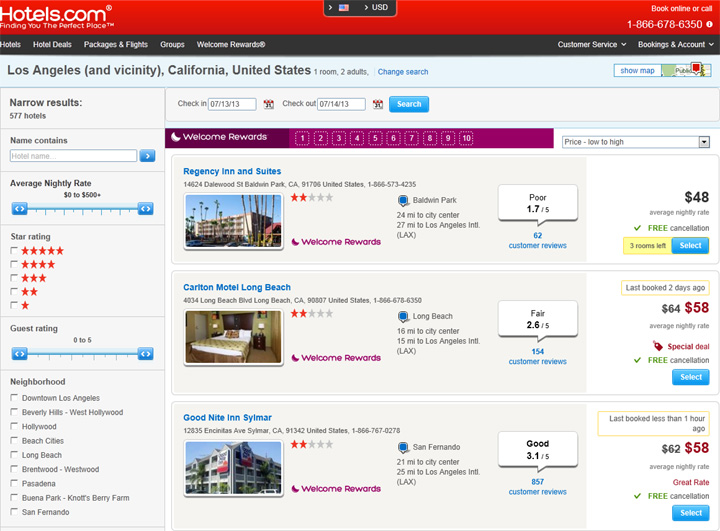Select Carlton Motel Long Beach room
720x531 pixels.
[x=691, y=377]
